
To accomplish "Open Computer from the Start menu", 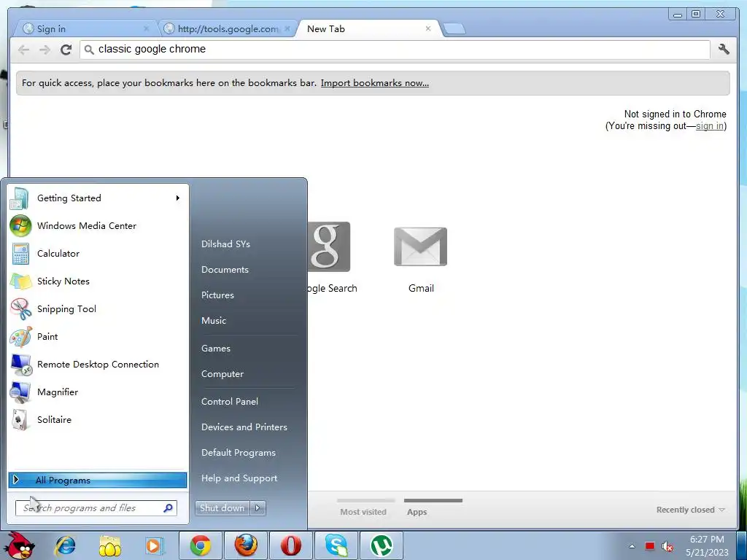I will (x=222, y=374).
